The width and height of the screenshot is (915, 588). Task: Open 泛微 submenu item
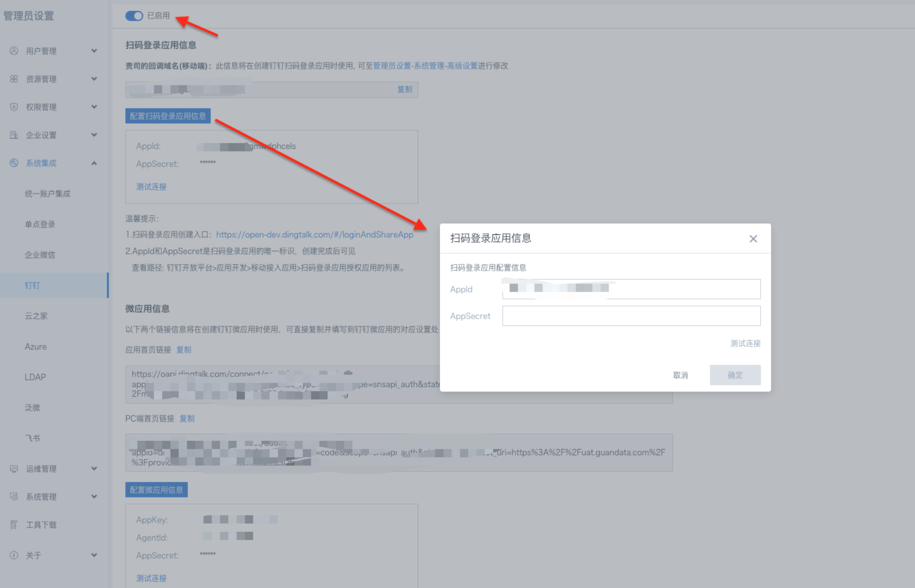coord(32,408)
